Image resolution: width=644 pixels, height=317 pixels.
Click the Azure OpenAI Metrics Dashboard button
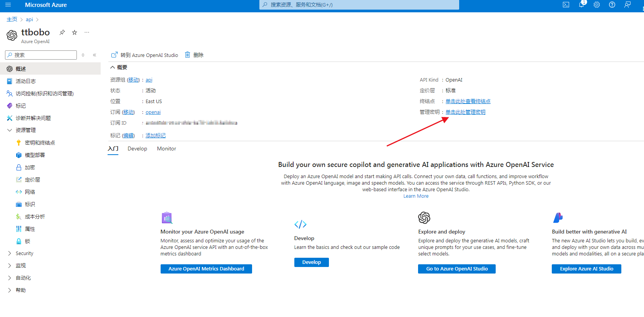[206, 269]
